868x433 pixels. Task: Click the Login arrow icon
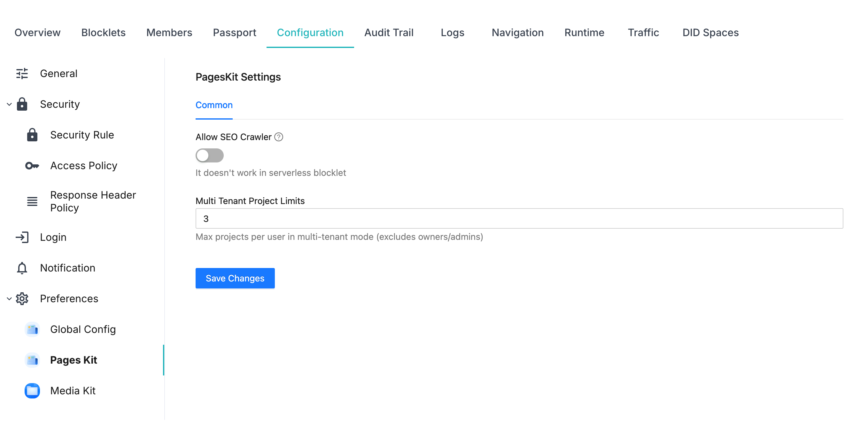(x=22, y=237)
